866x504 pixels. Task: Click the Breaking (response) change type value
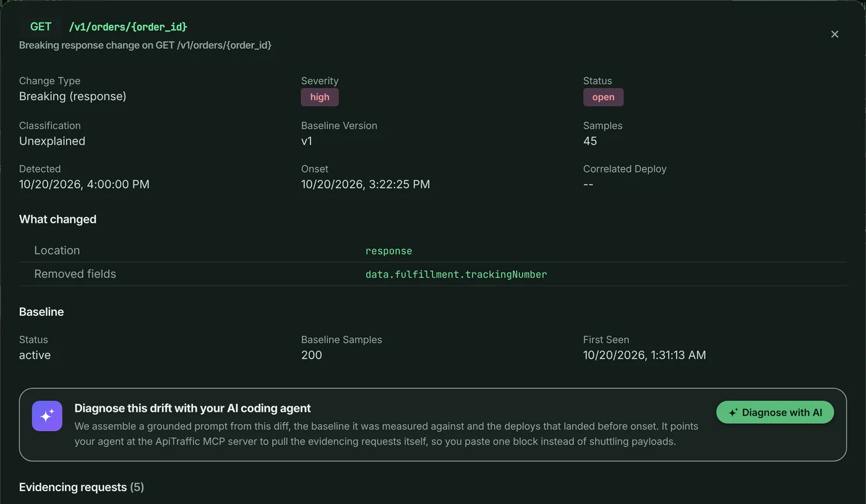(x=72, y=96)
